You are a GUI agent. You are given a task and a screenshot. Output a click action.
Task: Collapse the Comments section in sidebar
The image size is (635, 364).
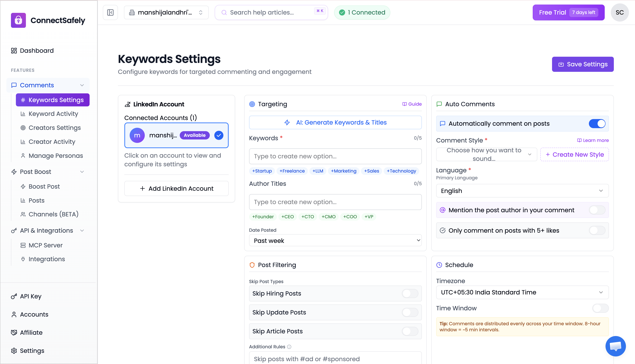click(x=82, y=85)
